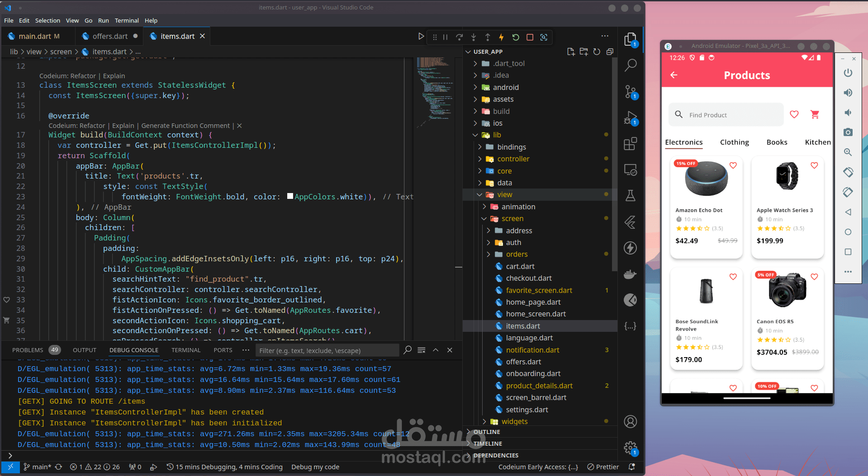Click emulator volume up button

point(848,93)
